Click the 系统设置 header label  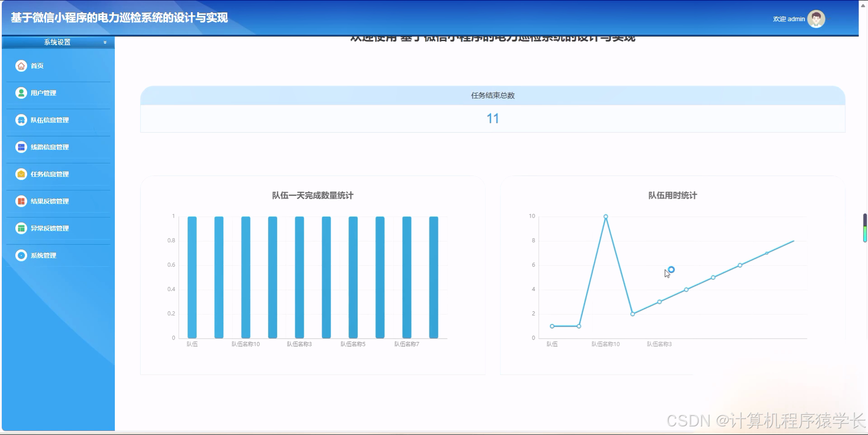(x=57, y=43)
